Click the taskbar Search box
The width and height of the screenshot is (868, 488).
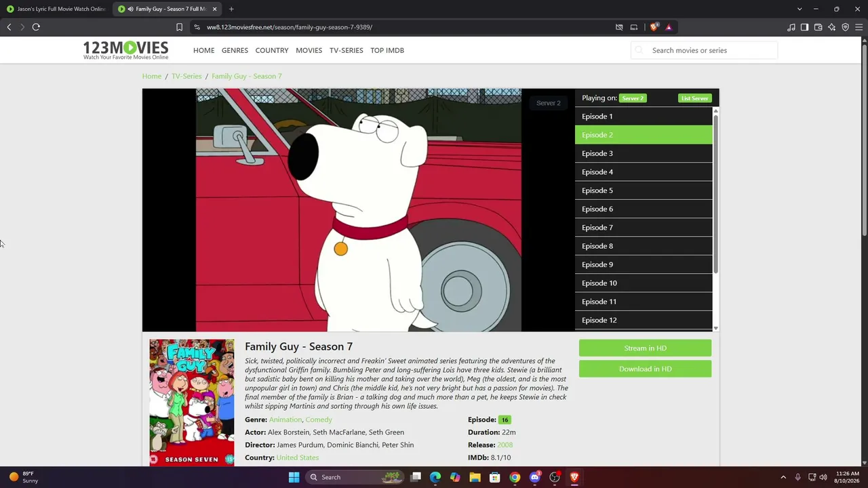click(x=355, y=477)
